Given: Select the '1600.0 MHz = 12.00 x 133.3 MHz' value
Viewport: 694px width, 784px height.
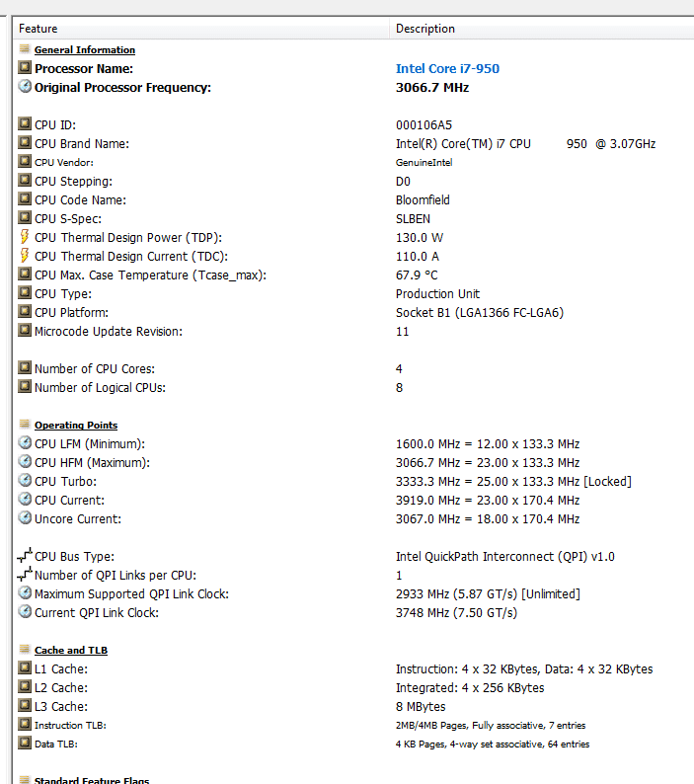Looking at the screenshot, I should click(488, 444).
